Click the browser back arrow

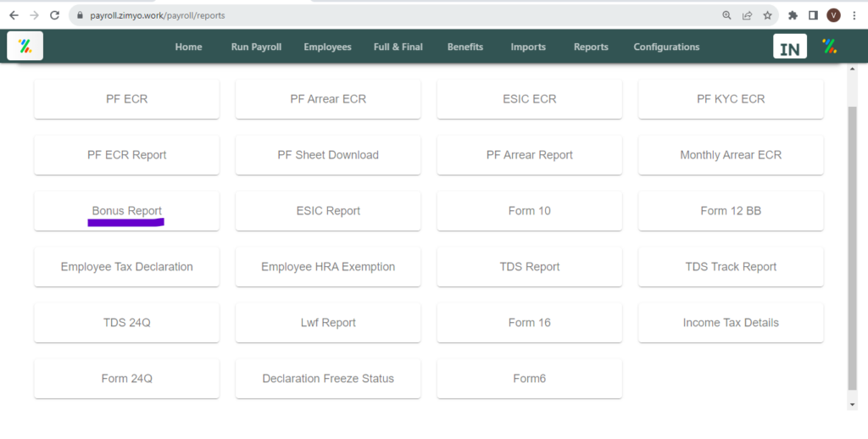coord(14,15)
